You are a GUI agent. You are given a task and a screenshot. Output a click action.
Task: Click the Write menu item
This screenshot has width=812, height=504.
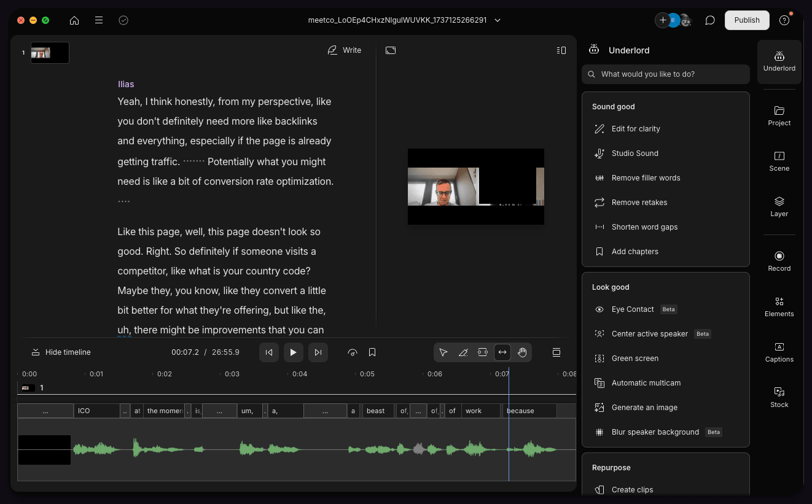(345, 50)
